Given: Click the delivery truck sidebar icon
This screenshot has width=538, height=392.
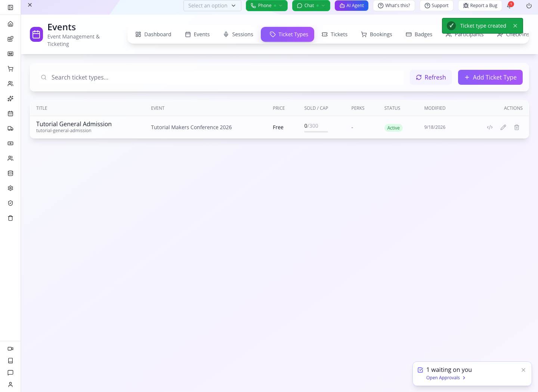Looking at the screenshot, I should coord(10,128).
